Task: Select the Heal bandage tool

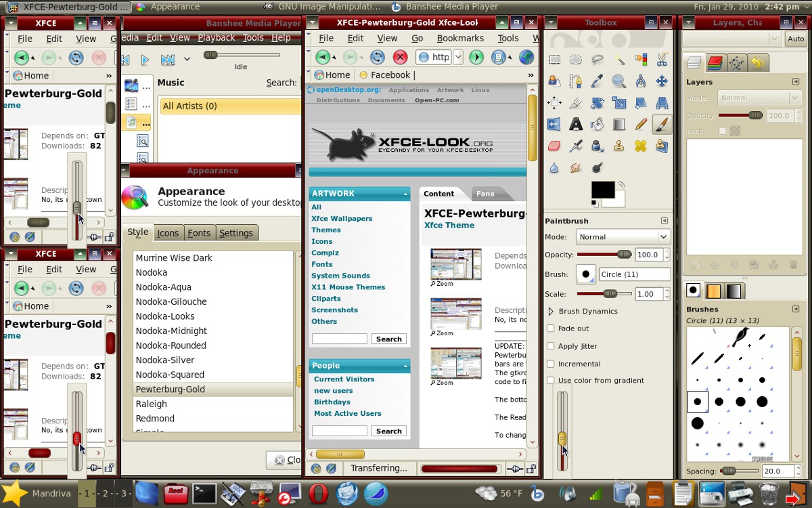Action: (640, 146)
